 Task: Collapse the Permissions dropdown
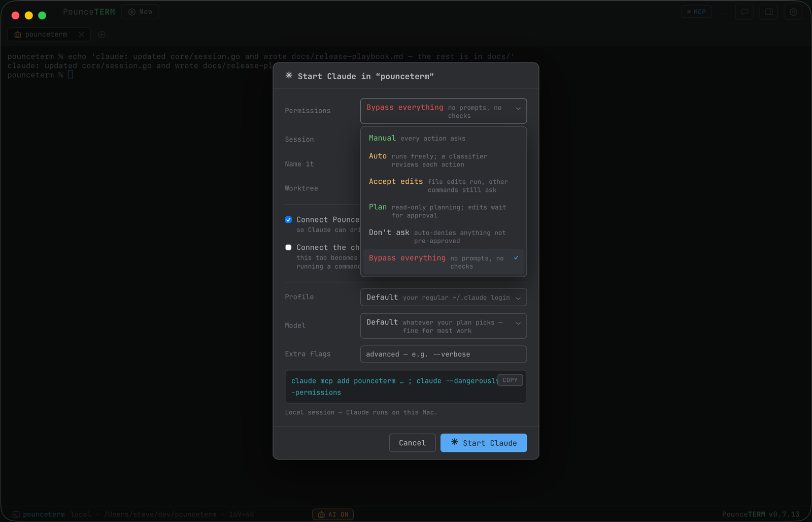[x=444, y=111]
